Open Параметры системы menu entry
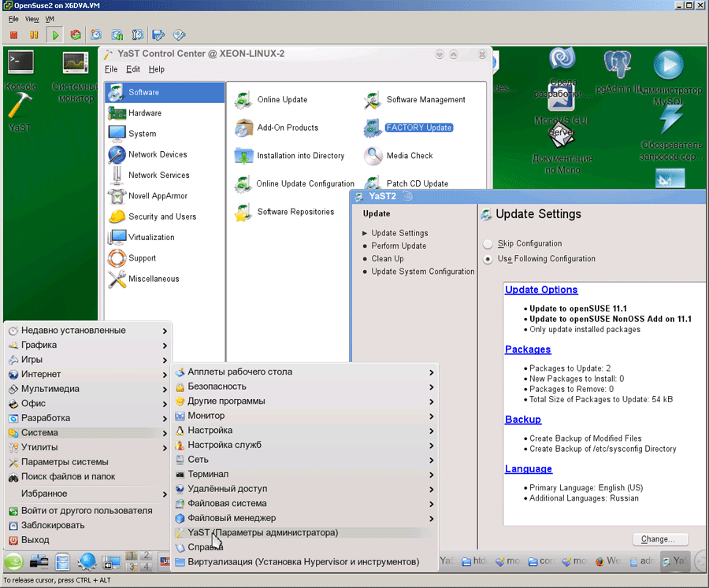709x588 pixels. pyautogui.click(x=88, y=462)
